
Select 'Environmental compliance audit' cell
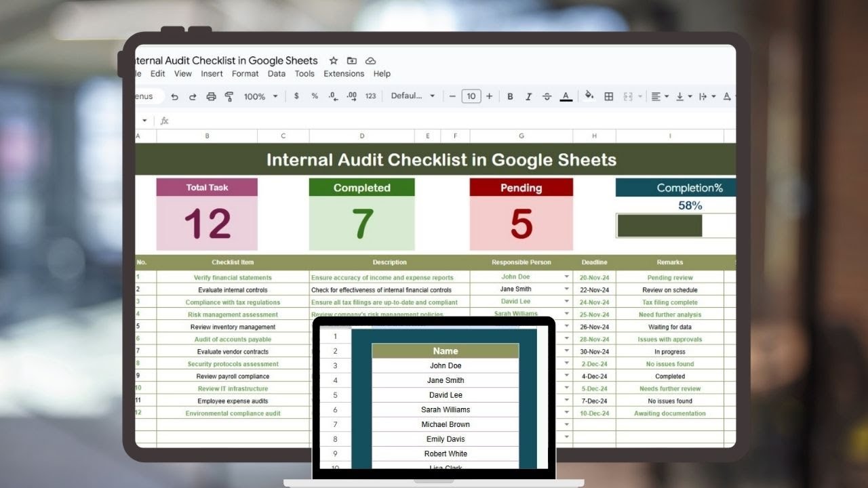tap(233, 413)
